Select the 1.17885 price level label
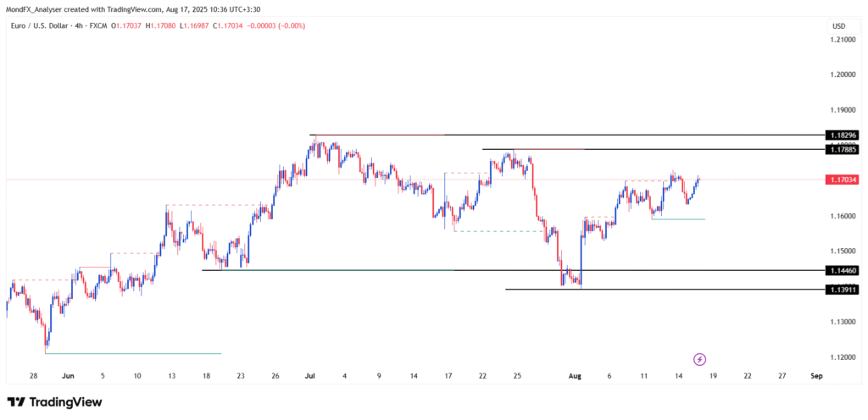Image resolution: width=868 pixels, height=420 pixels. point(842,149)
